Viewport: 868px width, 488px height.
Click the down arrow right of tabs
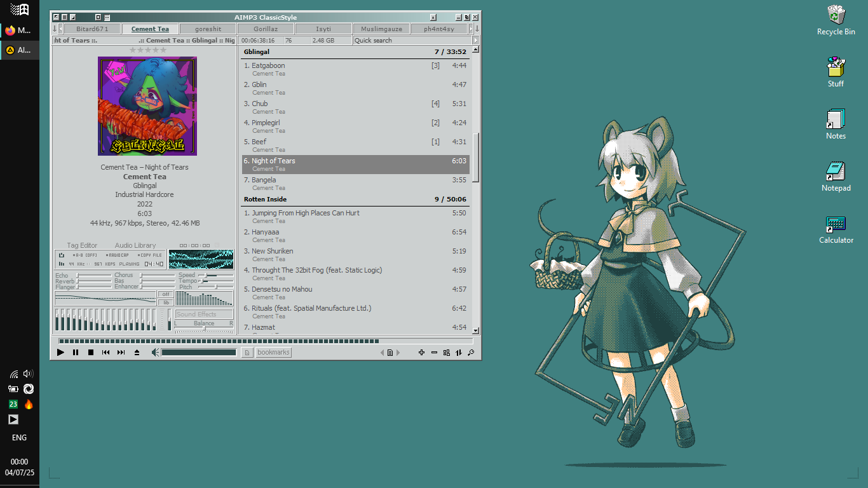[477, 29]
